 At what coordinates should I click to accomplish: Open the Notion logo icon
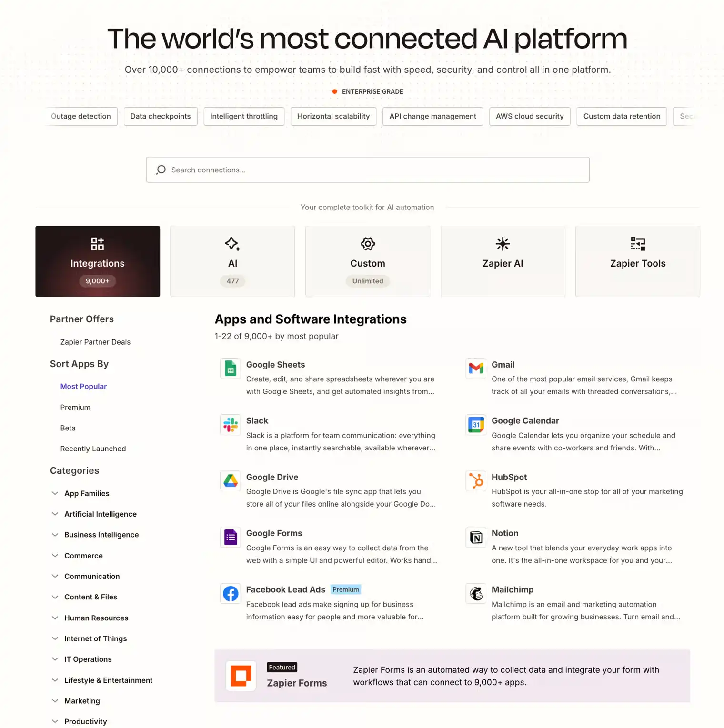click(x=476, y=537)
